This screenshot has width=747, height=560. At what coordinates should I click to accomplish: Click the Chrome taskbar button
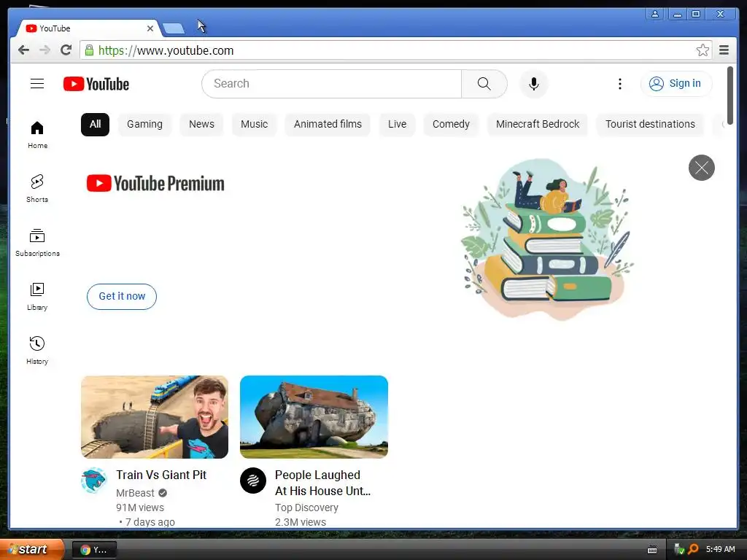94,550
